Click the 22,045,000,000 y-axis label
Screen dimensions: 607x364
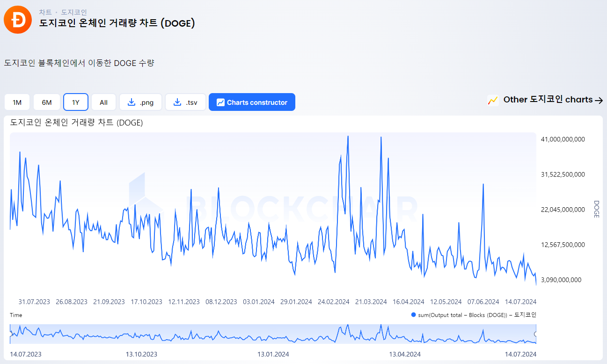pyautogui.click(x=563, y=210)
